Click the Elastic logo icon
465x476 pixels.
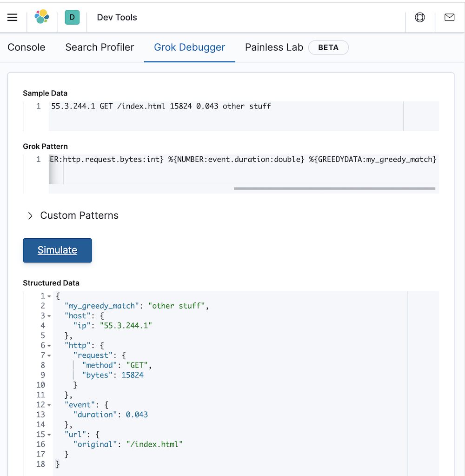[42, 17]
